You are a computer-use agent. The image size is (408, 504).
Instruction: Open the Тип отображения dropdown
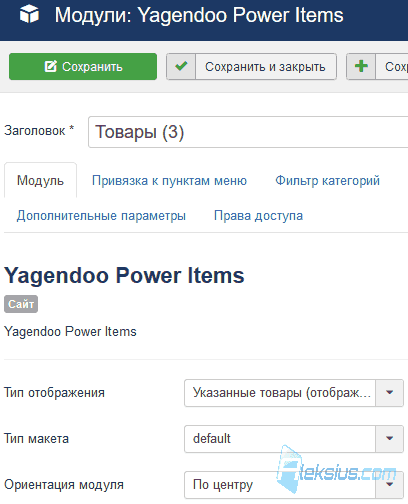point(294,393)
